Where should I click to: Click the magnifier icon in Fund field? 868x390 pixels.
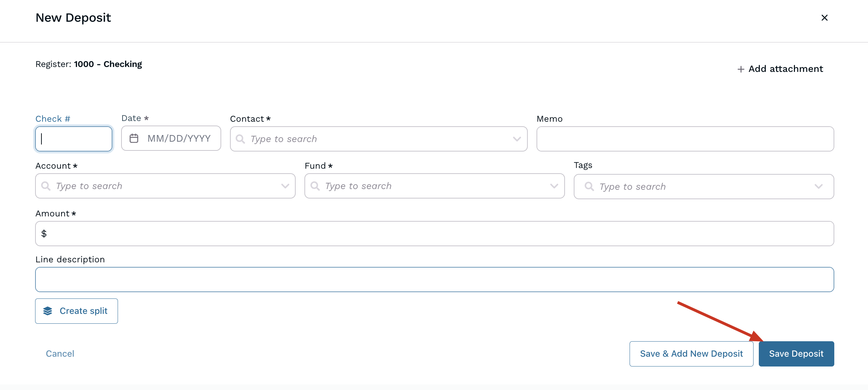(x=315, y=186)
